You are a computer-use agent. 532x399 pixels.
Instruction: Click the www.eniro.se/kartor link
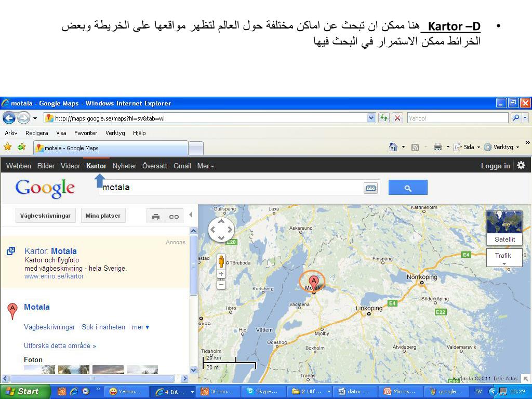54,276
